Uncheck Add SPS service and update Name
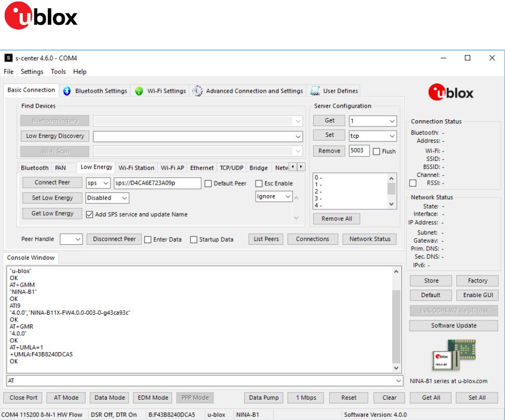This screenshot has width=505, height=420. click(x=90, y=215)
